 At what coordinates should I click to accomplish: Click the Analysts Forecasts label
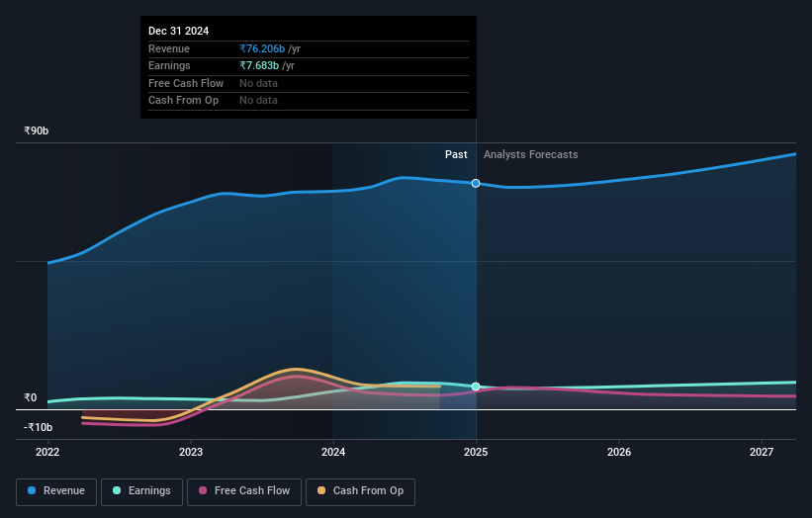click(x=531, y=155)
